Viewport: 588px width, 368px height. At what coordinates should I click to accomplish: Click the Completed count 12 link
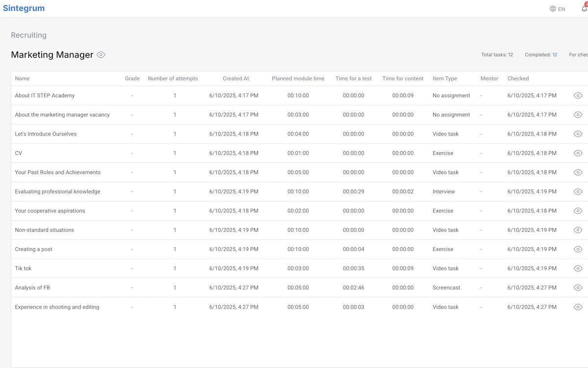pos(555,55)
